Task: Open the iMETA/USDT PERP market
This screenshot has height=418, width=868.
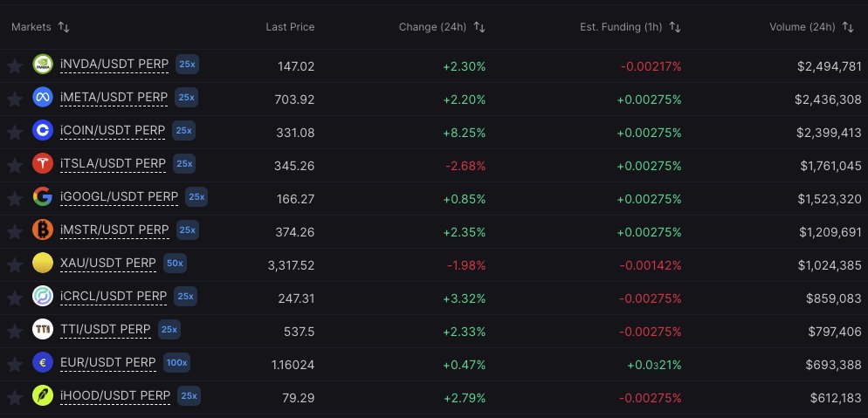Action: click(x=114, y=98)
